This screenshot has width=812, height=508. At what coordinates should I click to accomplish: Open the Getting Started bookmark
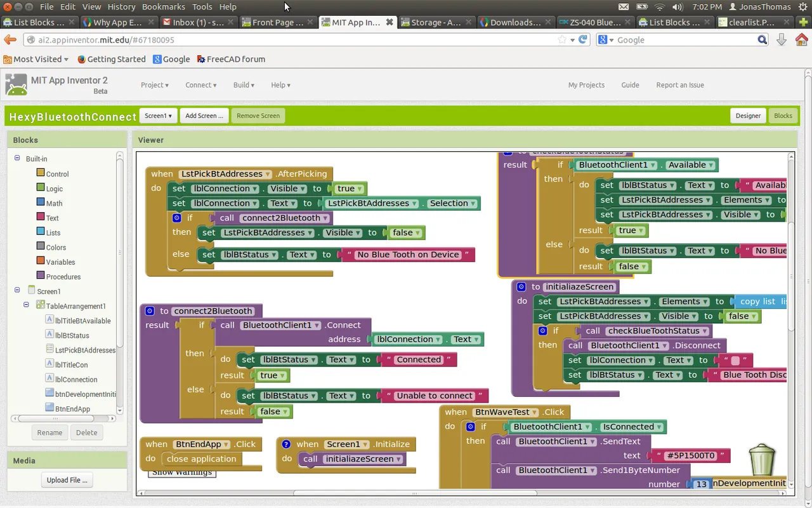point(112,59)
